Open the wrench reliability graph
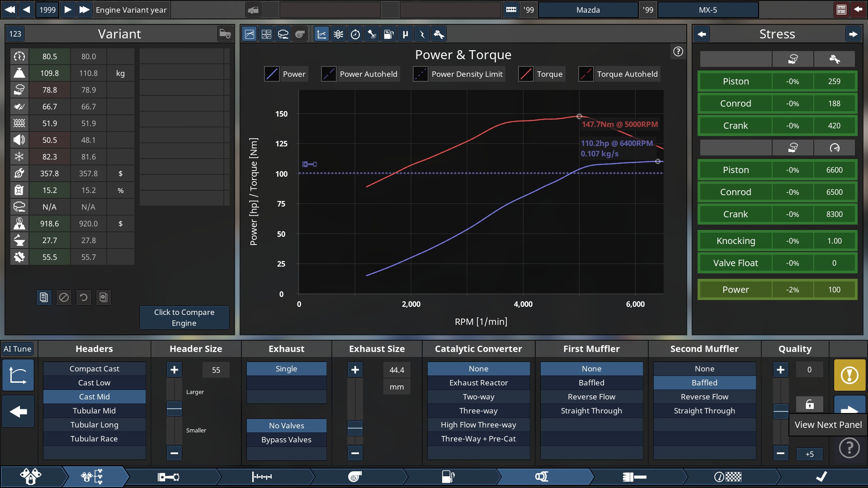The width and height of the screenshot is (868, 488). 439,34
